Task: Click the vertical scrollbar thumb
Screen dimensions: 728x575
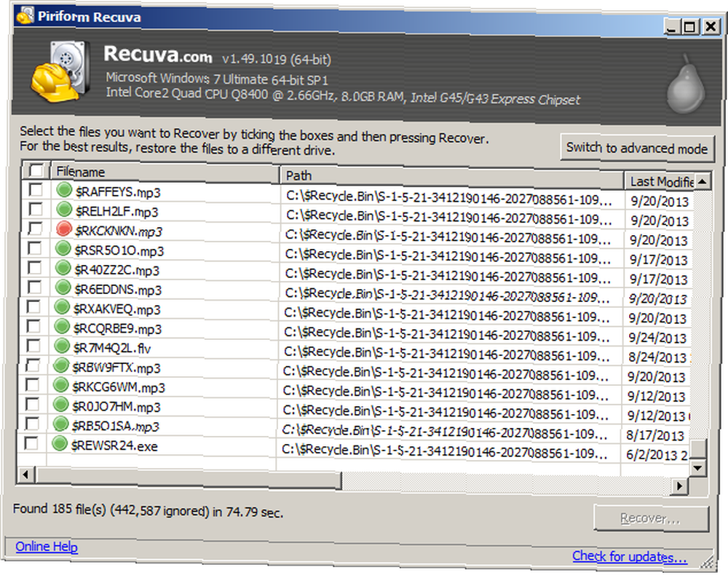Action: point(698,448)
